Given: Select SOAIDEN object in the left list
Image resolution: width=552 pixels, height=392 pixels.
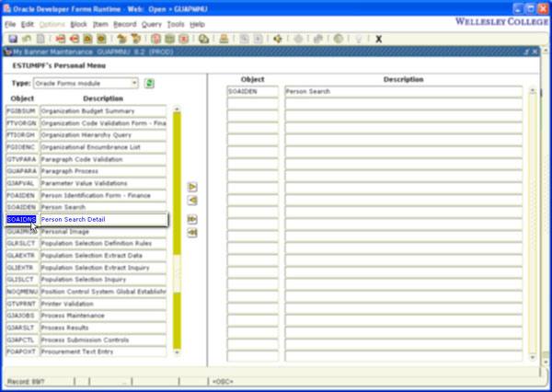Looking at the screenshot, I should click(x=22, y=207).
